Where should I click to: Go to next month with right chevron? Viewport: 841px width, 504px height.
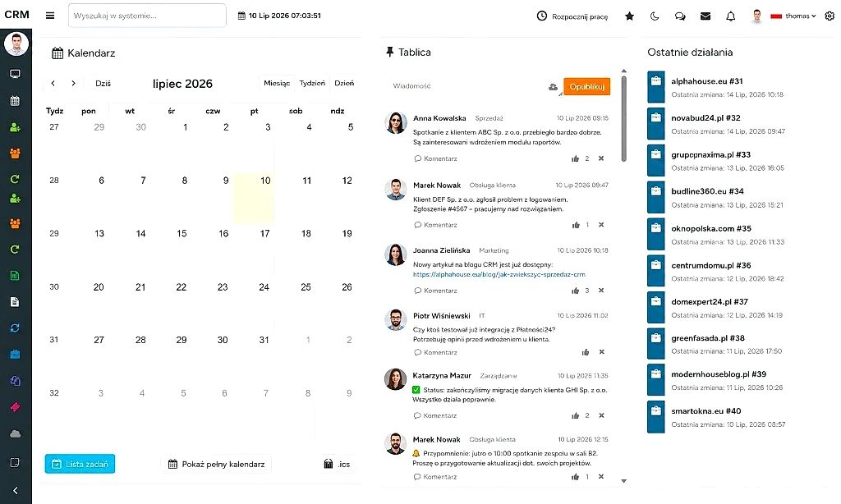click(x=73, y=83)
